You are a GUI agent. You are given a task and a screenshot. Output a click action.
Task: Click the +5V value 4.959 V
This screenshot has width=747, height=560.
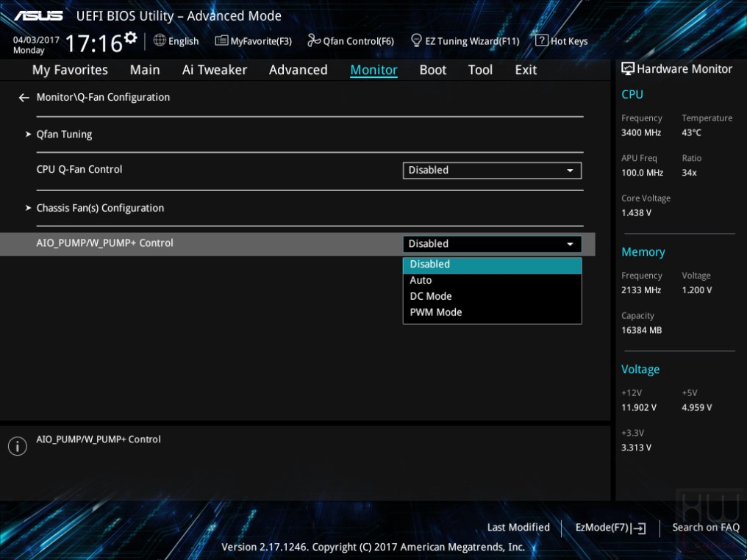click(697, 408)
